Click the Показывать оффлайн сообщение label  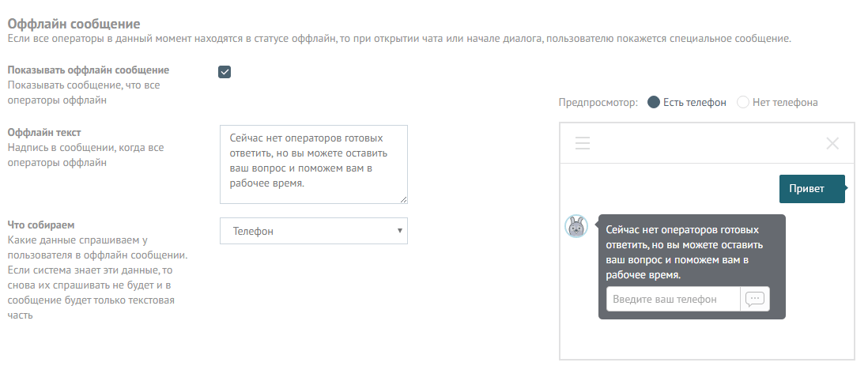(x=89, y=70)
